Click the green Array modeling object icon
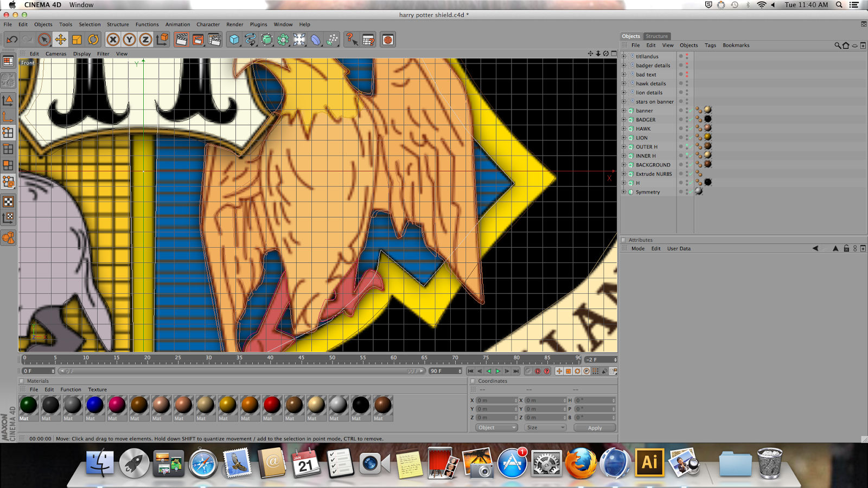This screenshot has height=488, width=868. tap(283, 40)
